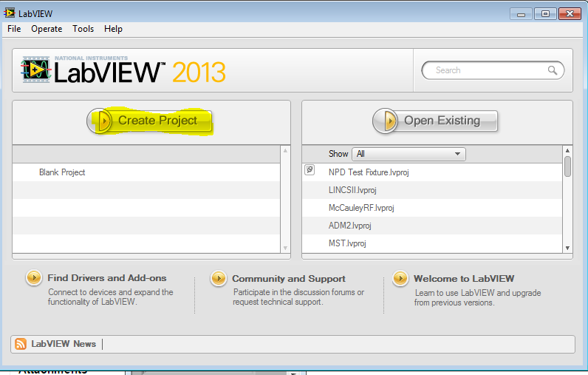Click the pin icon beside NPD Test Fixture
The height and width of the screenshot is (375, 588).
(310, 169)
